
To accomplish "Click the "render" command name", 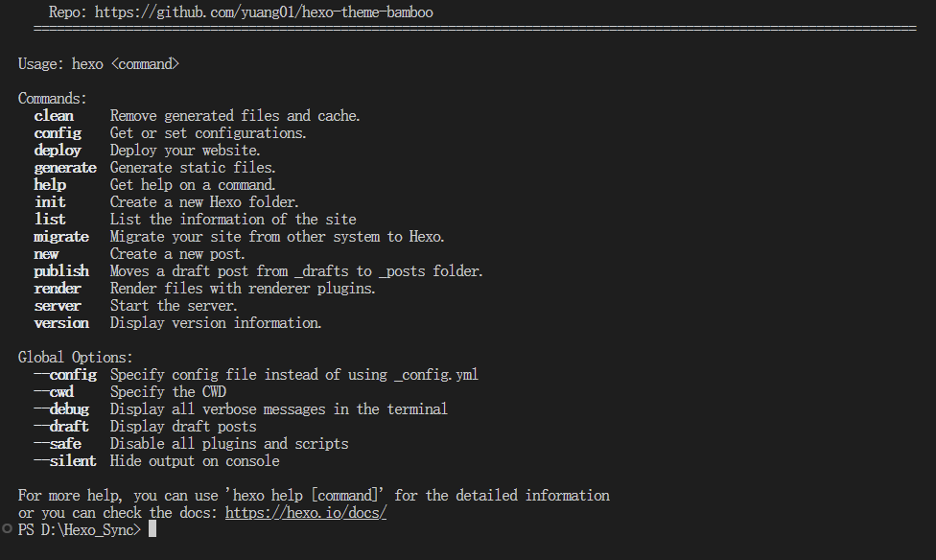I will tap(58, 289).
